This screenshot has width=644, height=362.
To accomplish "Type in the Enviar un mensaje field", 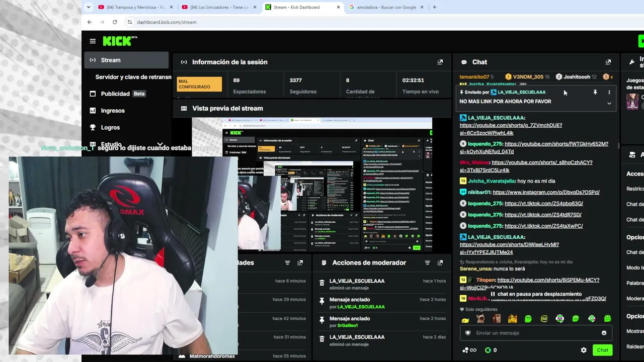I will tap(536, 333).
